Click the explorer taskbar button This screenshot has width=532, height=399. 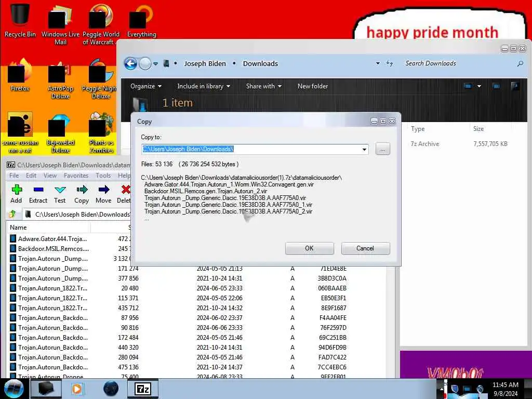(46, 389)
